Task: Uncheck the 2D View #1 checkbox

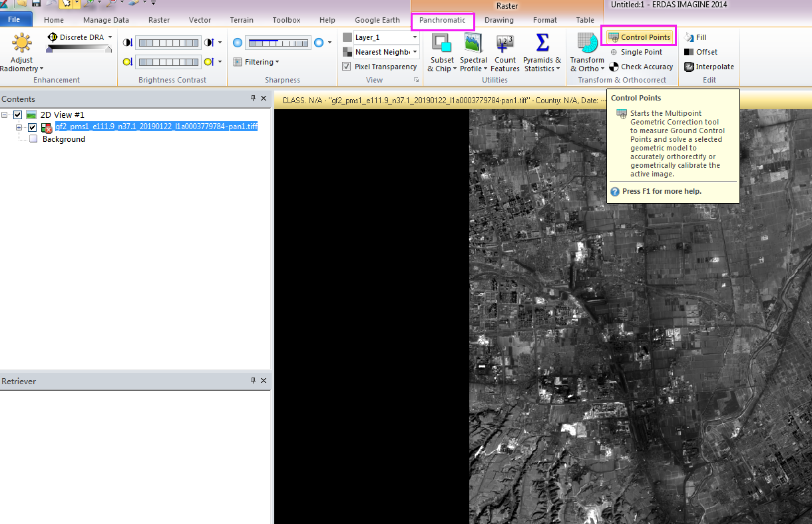Action: tap(18, 115)
